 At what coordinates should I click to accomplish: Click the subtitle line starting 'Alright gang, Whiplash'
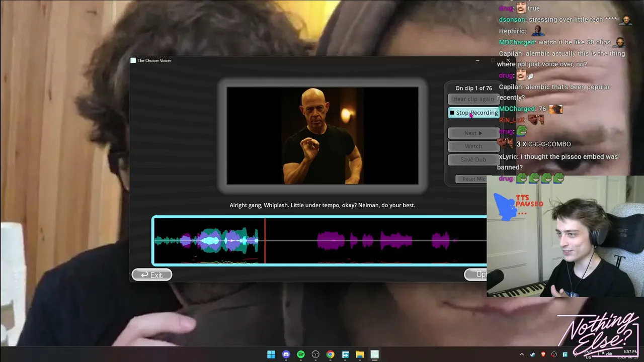coord(323,205)
